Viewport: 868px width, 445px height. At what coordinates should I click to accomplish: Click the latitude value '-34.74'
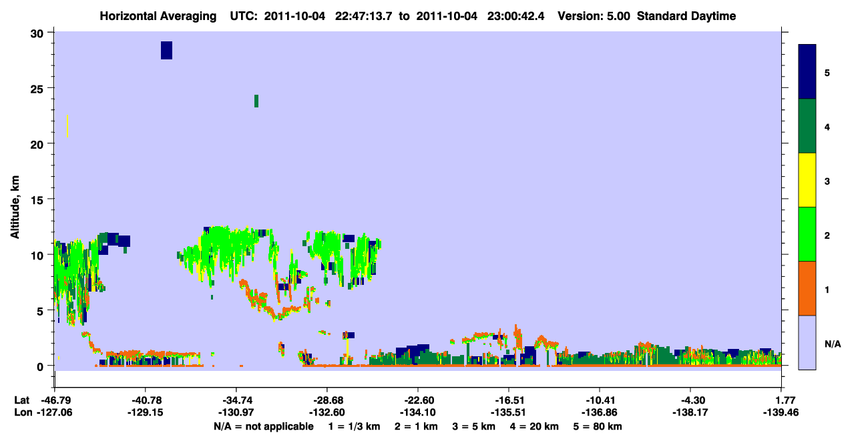[236, 400]
